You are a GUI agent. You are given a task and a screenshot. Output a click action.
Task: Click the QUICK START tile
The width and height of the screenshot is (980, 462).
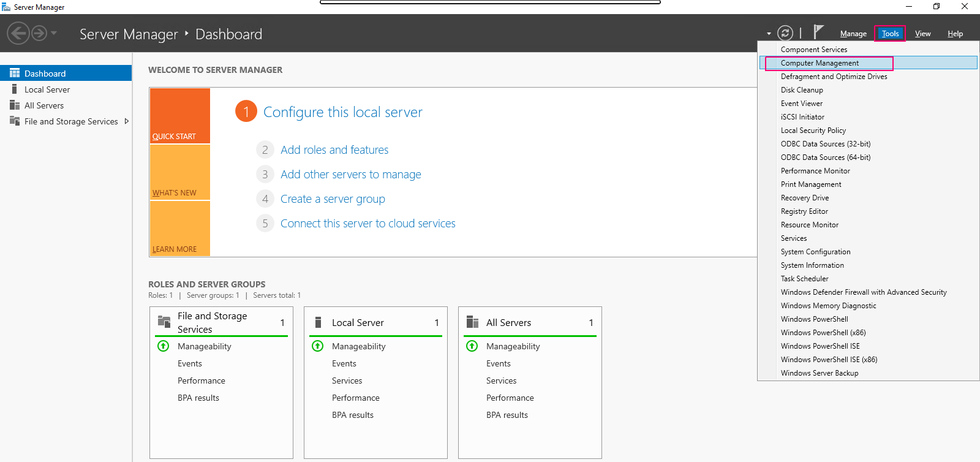click(x=180, y=116)
